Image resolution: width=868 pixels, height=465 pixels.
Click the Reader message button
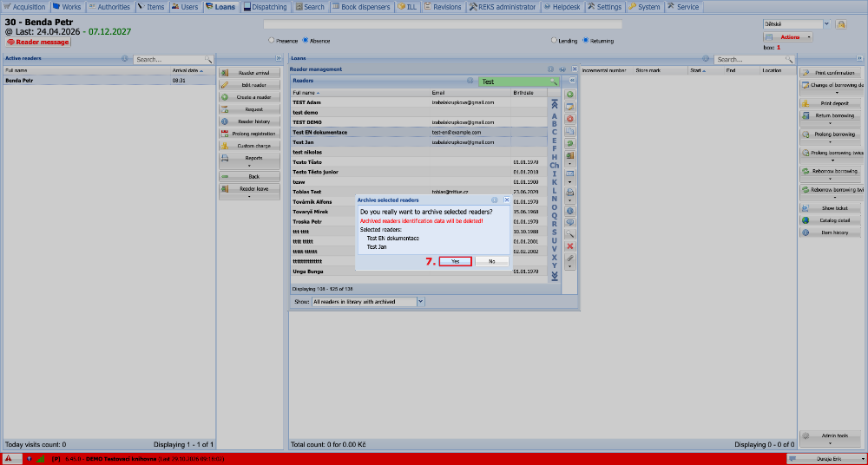point(38,42)
